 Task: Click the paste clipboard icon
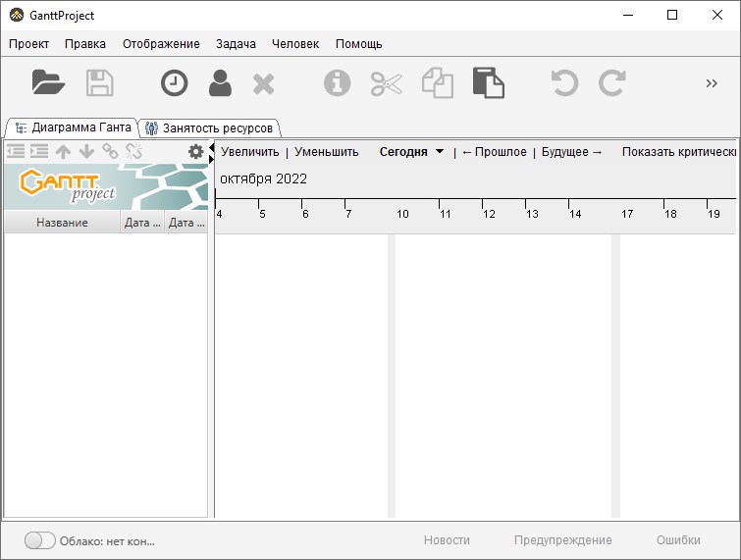click(x=488, y=83)
